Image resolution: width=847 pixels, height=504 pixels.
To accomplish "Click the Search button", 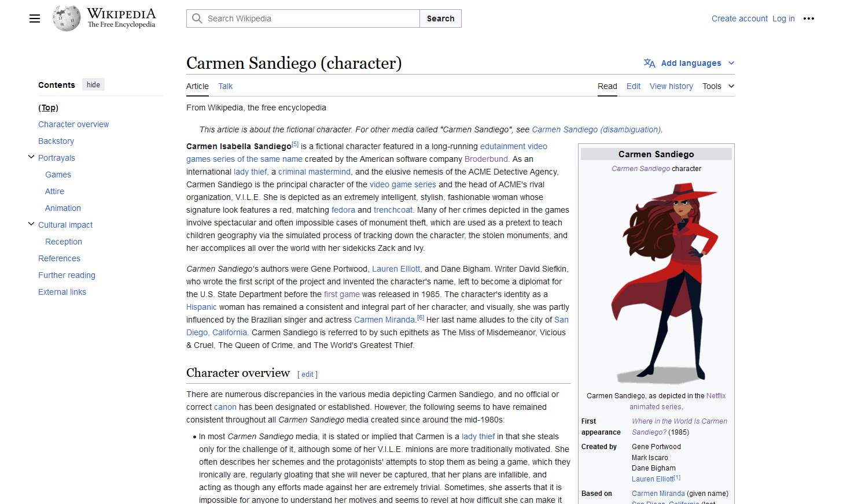I will coord(440,18).
